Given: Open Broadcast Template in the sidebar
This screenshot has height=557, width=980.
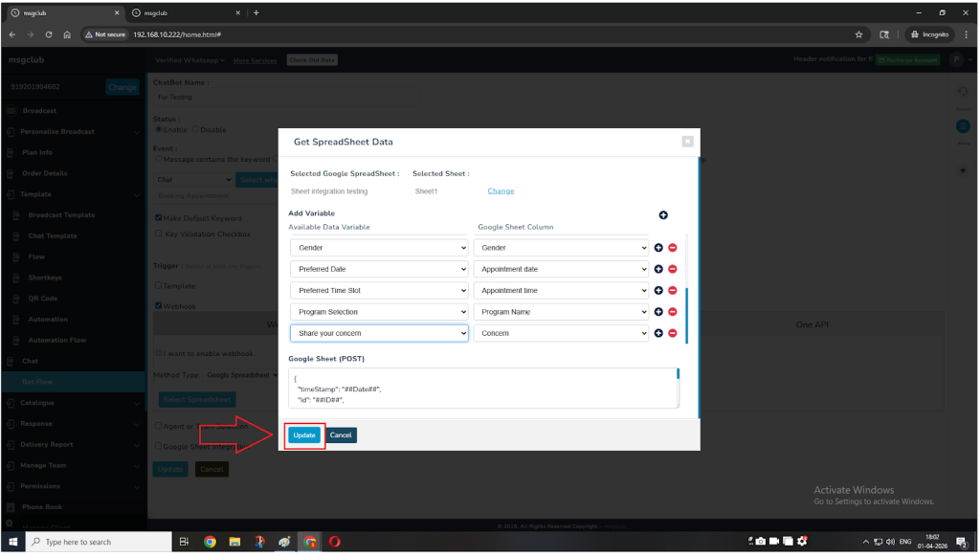Looking at the screenshot, I should [61, 215].
